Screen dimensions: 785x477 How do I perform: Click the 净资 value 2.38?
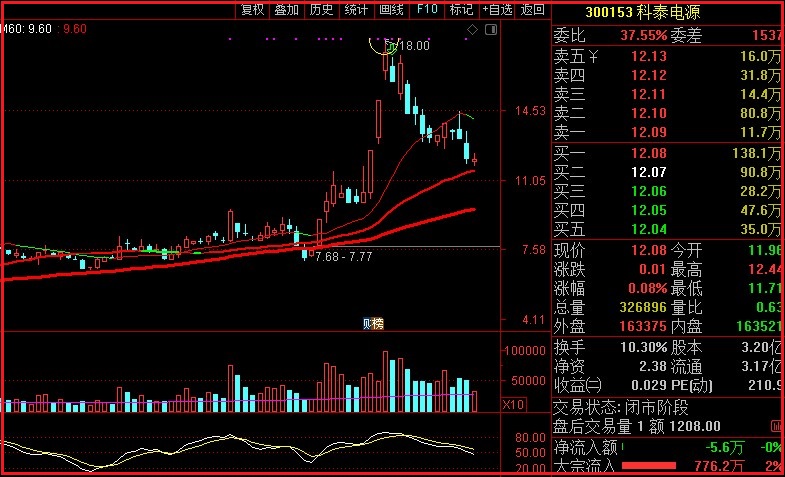point(653,366)
